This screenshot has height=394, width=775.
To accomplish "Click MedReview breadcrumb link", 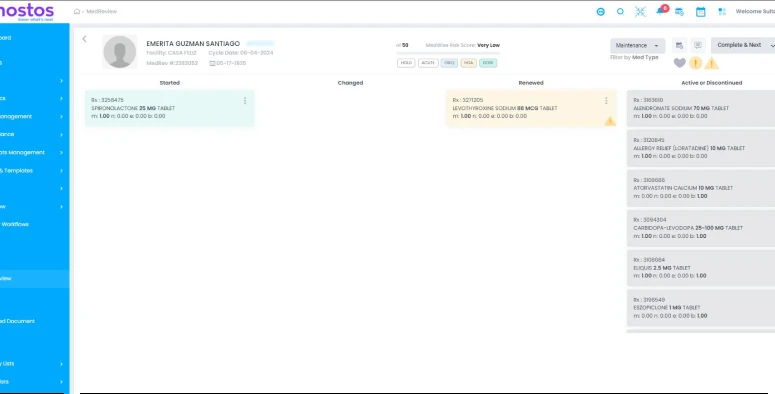I will coord(101,11).
